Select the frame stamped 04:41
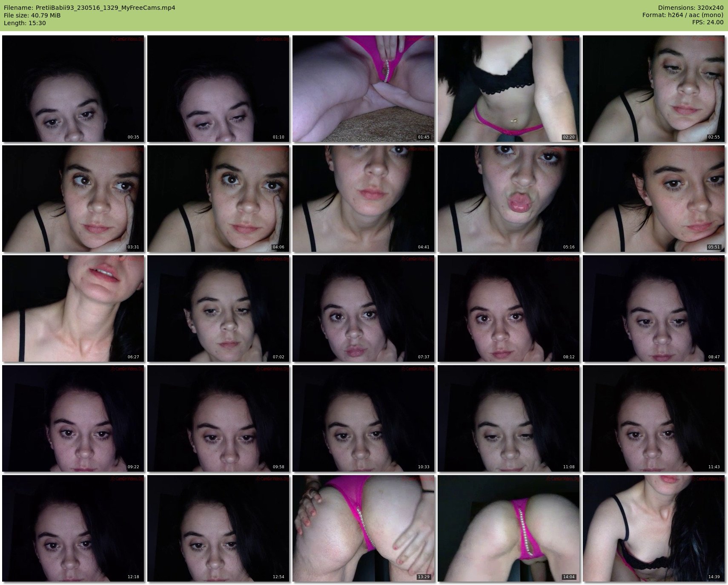The height and width of the screenshot is (585, 728). [363, 199]
